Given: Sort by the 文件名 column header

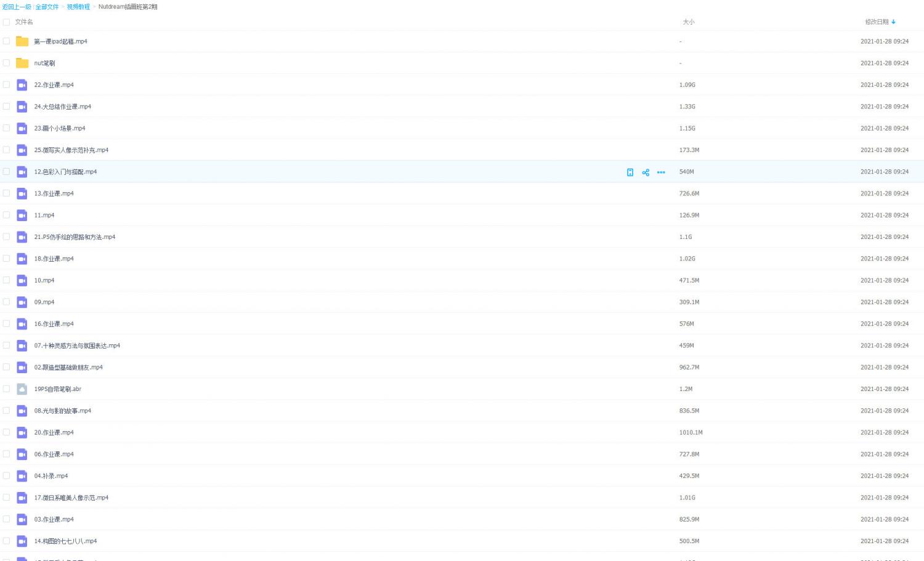Looking at the screenshot, I should (24, 22).
